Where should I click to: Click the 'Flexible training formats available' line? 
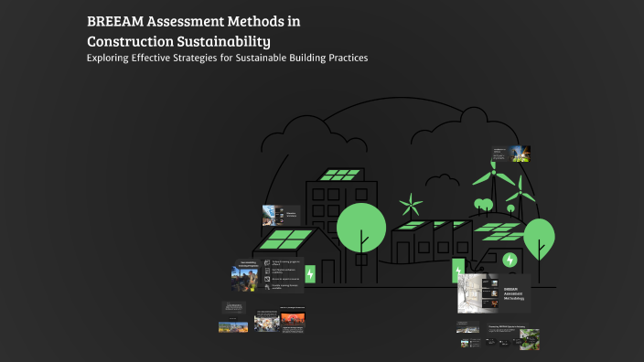[284, 286]
